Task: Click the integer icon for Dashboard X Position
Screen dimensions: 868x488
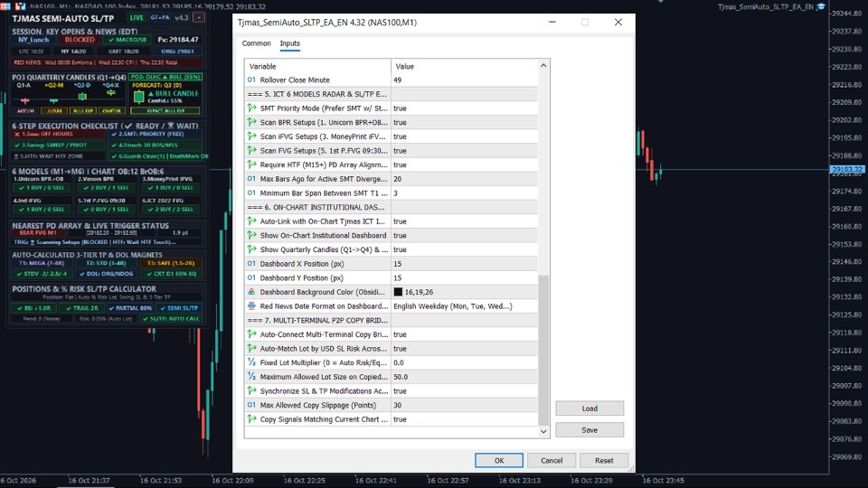Action: [251, 263]
